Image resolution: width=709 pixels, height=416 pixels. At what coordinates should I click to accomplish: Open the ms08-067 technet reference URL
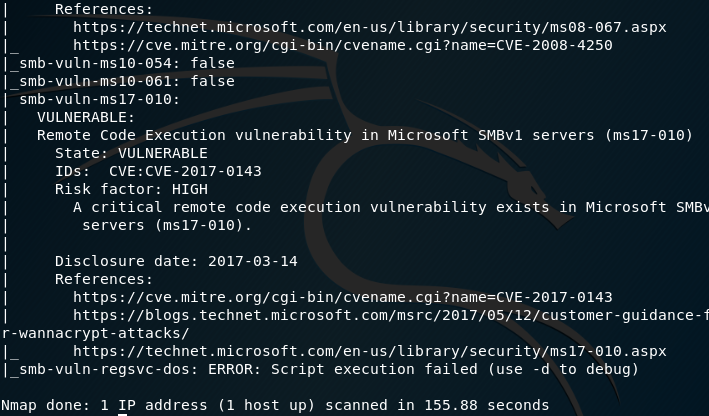click(x=369, y=27)
